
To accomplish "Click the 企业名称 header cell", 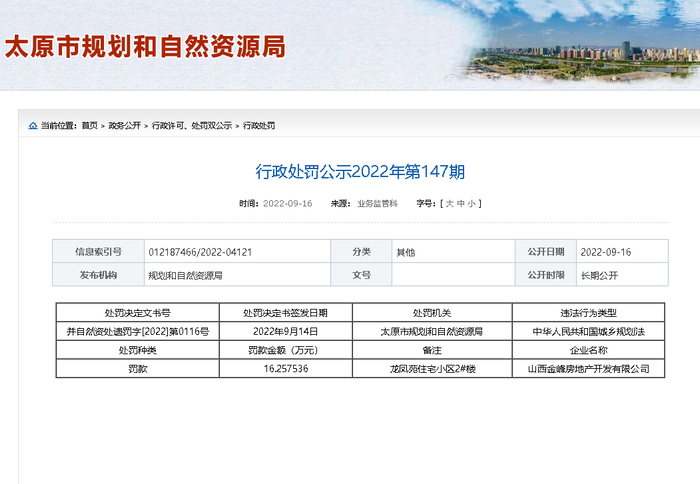I will pyautogui.click(x=588, y=350).
